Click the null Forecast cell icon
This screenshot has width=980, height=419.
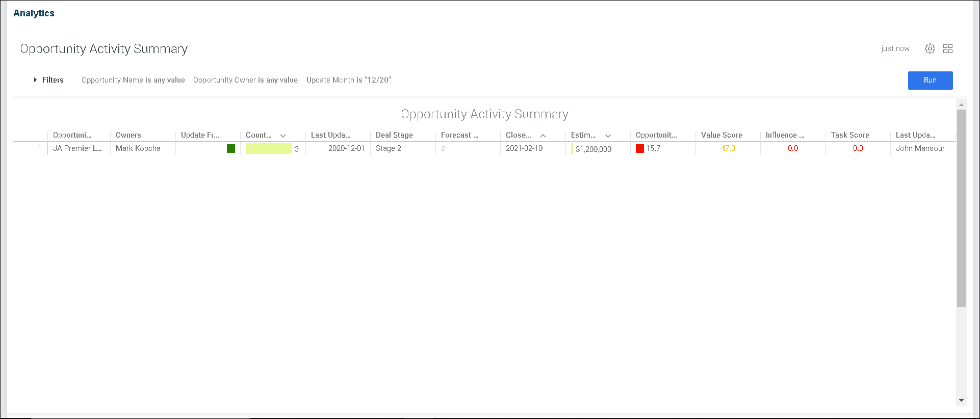[x=443, y=149]
